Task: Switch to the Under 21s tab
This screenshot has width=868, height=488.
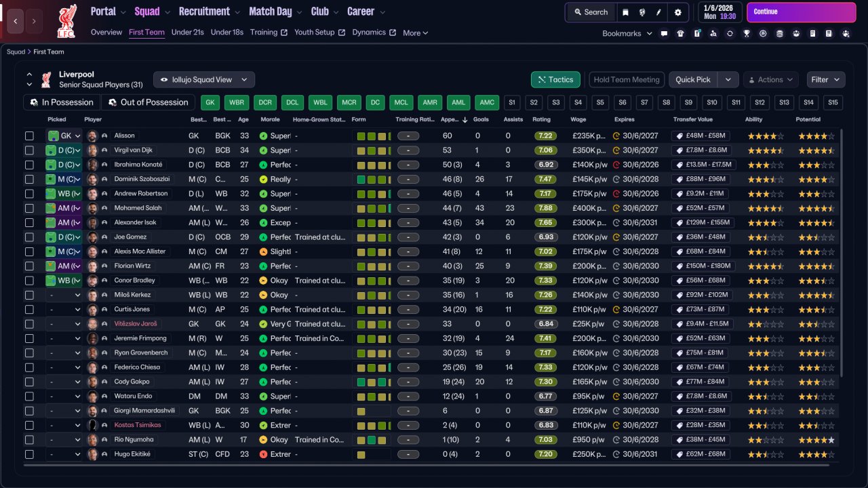Action: (x=188, y=33)
